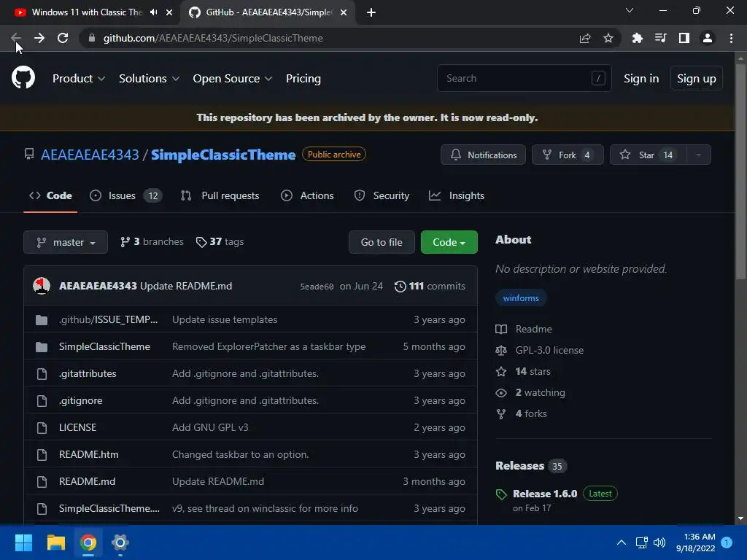Open the SimpleClassicTheme repository link
The height and width of the screenshot is (560, 747).
click(223, 155)
